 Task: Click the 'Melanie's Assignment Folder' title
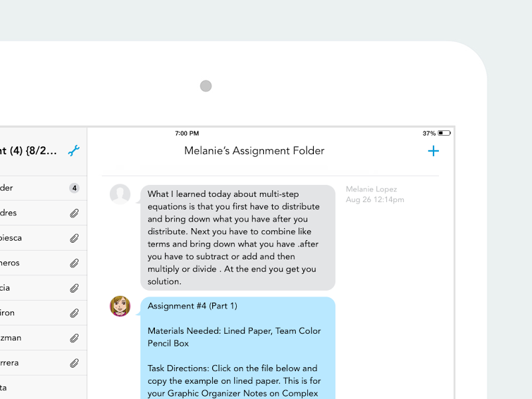pyautogui.click(x=254, y=151)
